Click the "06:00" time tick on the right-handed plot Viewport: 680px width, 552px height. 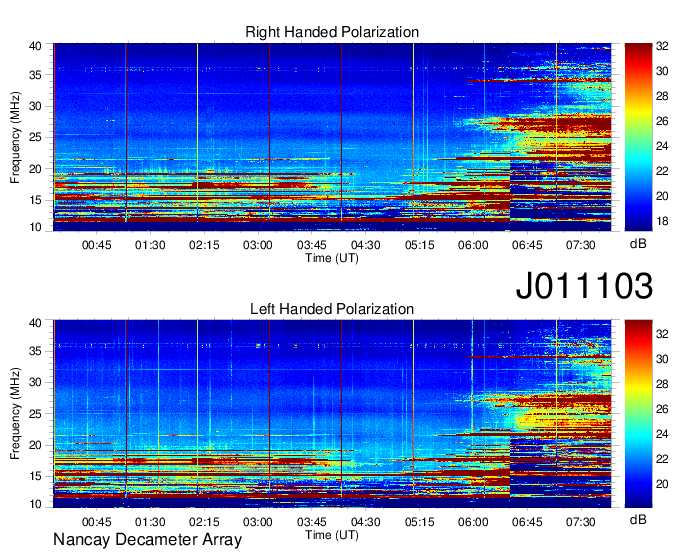tap(473, 245)
